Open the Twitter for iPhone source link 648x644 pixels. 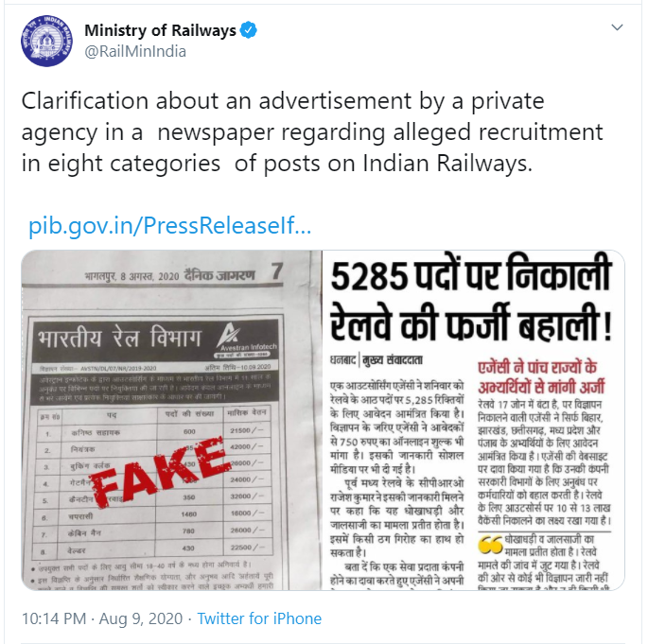point(259,618)
